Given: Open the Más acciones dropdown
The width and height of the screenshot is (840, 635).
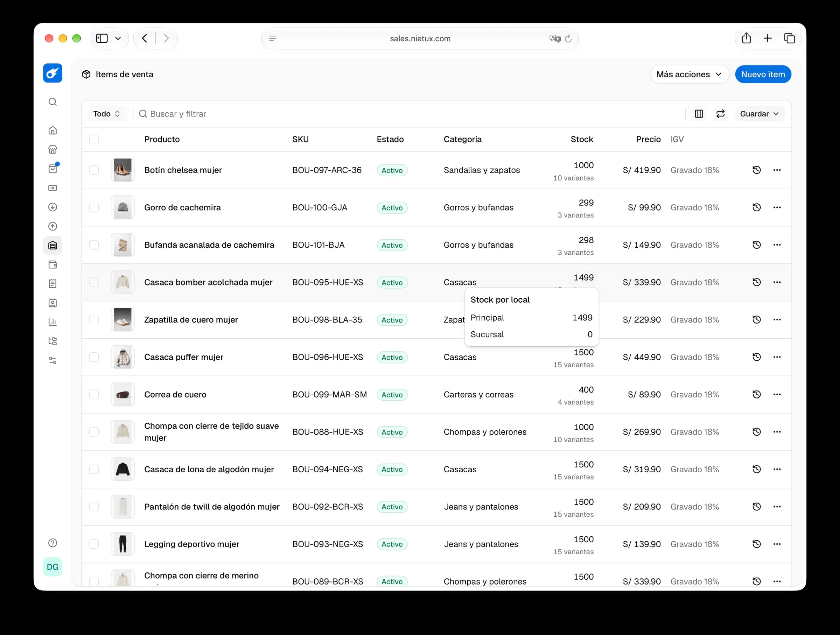Looking at the screenshot, I should [689, 75].
